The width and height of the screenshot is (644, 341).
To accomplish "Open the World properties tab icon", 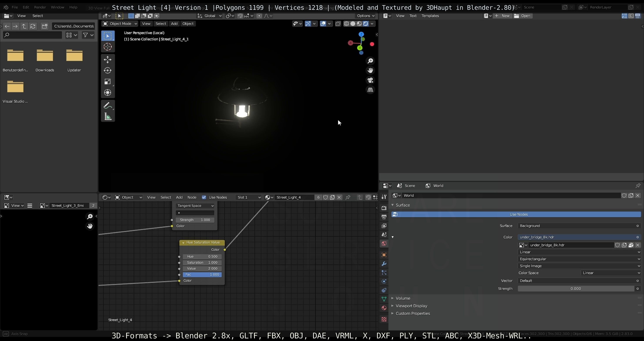I will click(384, 244).
